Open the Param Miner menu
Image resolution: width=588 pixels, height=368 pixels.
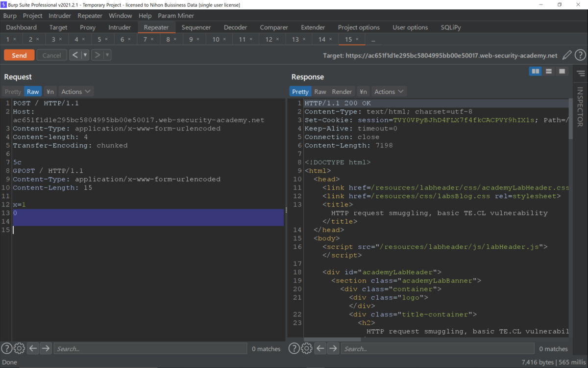(x=176, y=16)
